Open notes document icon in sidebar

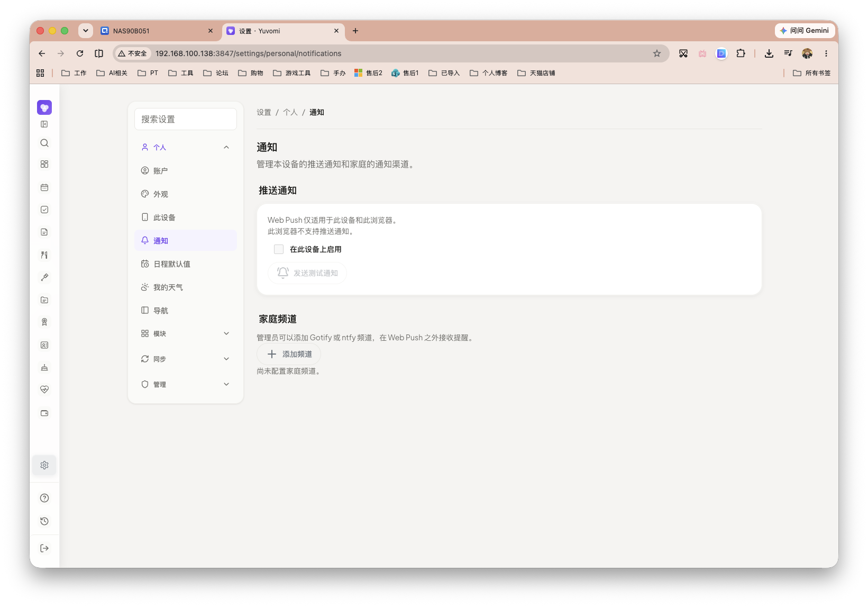click(44, 232)
